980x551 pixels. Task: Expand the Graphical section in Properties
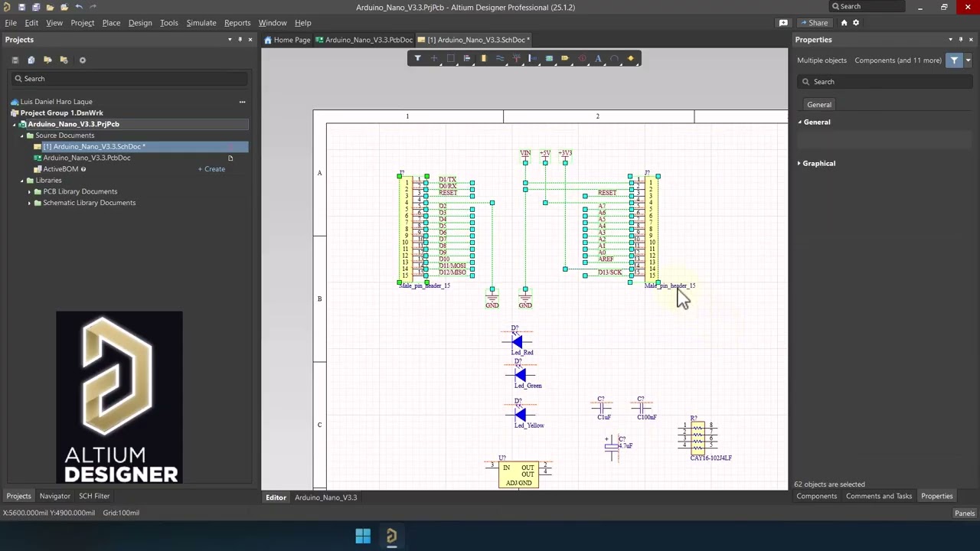800,163
